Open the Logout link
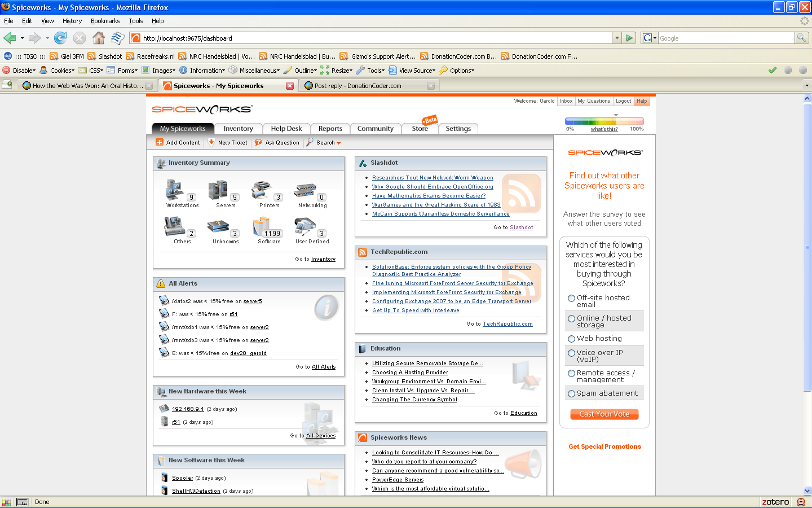 [623, 101]
